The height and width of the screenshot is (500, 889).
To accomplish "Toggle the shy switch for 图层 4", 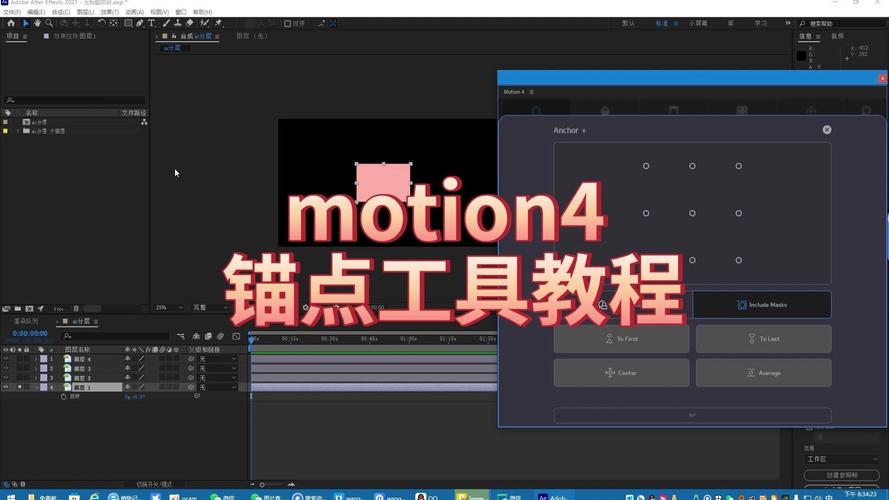I will (128, 359).
